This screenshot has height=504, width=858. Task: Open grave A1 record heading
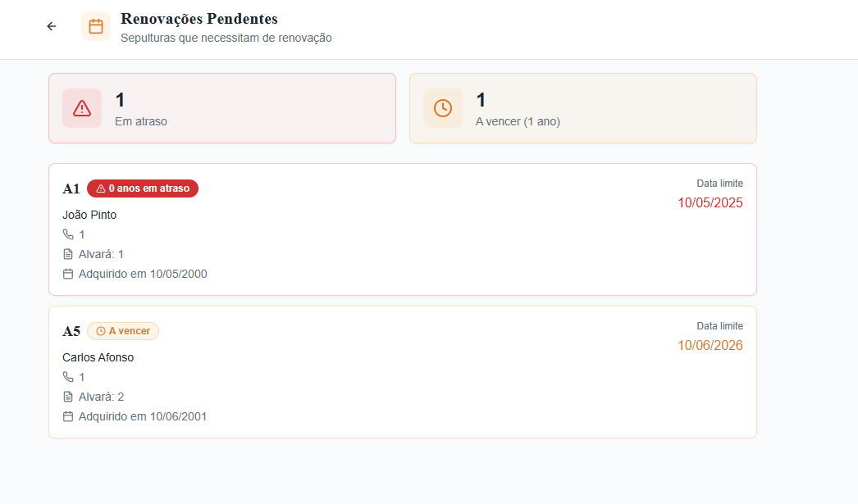tap(71, 189)
